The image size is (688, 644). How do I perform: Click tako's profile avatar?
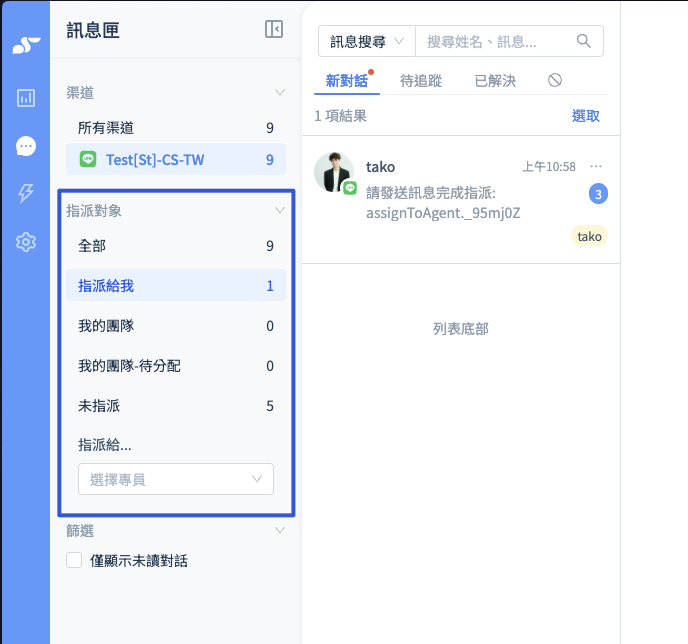(334, 172)
